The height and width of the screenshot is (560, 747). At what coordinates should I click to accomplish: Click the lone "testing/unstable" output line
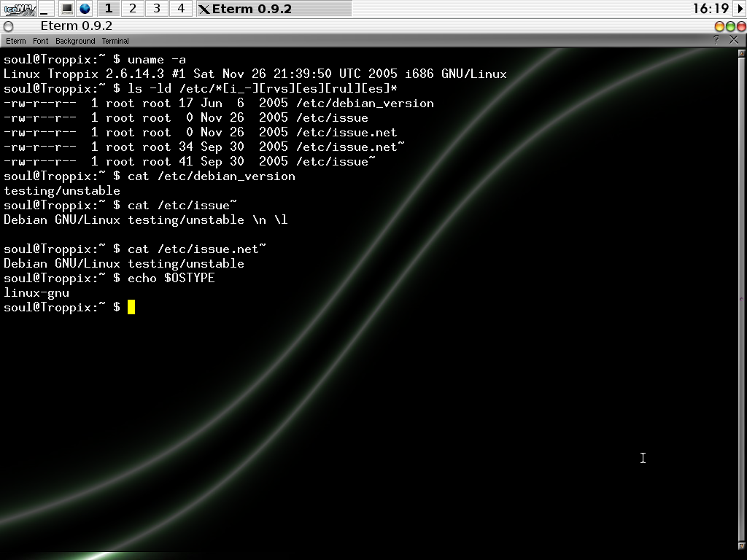pyautogui.click(x=62, y=191)
